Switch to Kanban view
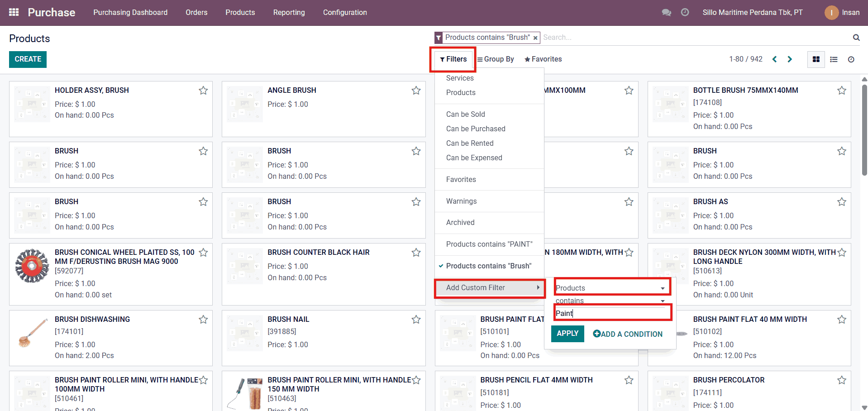 816,59
